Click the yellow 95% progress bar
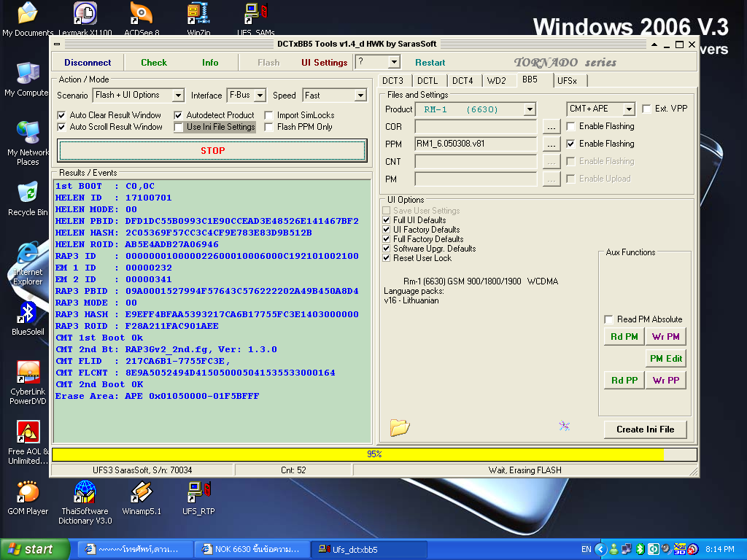747x560 pixels. tap(374, 454)
